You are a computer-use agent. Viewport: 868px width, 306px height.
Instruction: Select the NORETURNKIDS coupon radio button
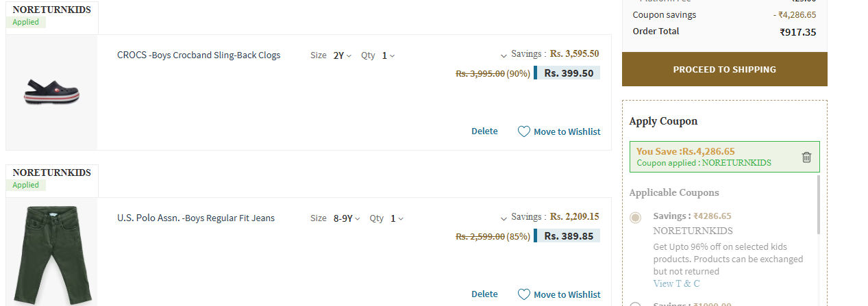coord(635,218)
